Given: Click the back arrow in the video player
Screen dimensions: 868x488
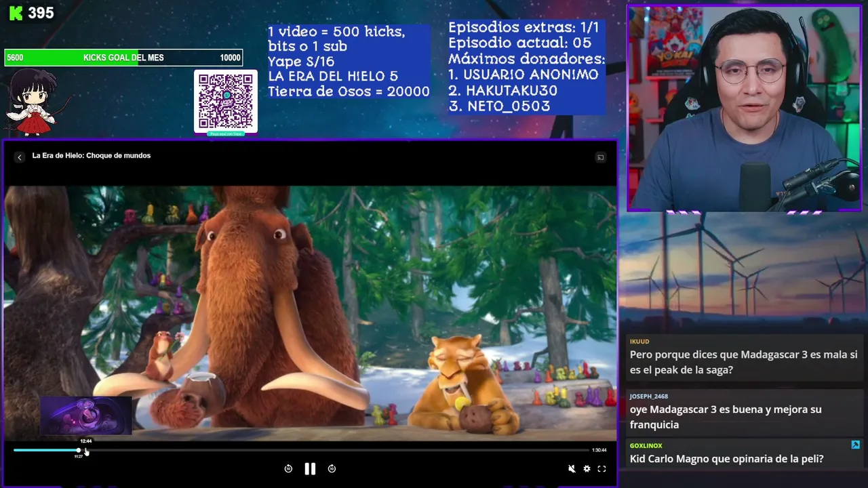Looking at the screenshot, I should [19, 157].
